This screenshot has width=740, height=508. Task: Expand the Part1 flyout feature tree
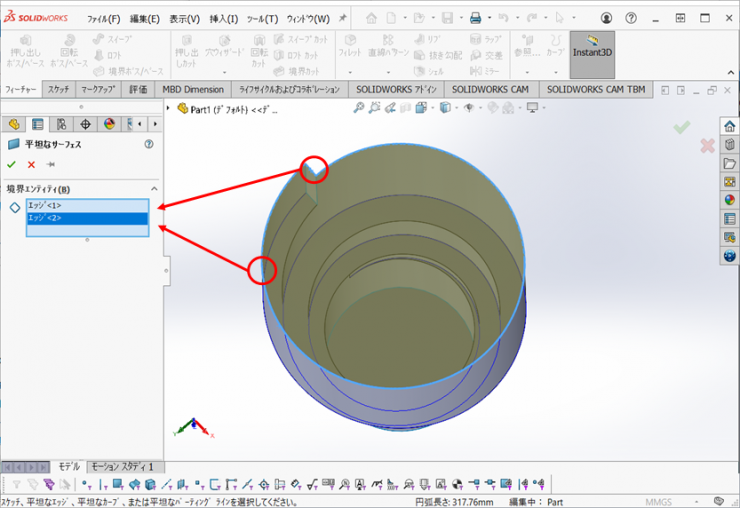169,108
